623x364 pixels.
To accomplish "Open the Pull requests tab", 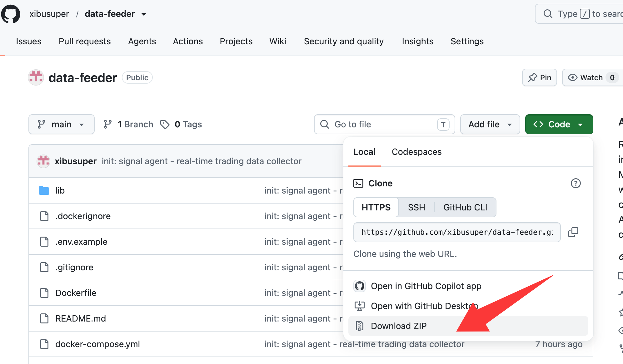I will pos(85,41).
